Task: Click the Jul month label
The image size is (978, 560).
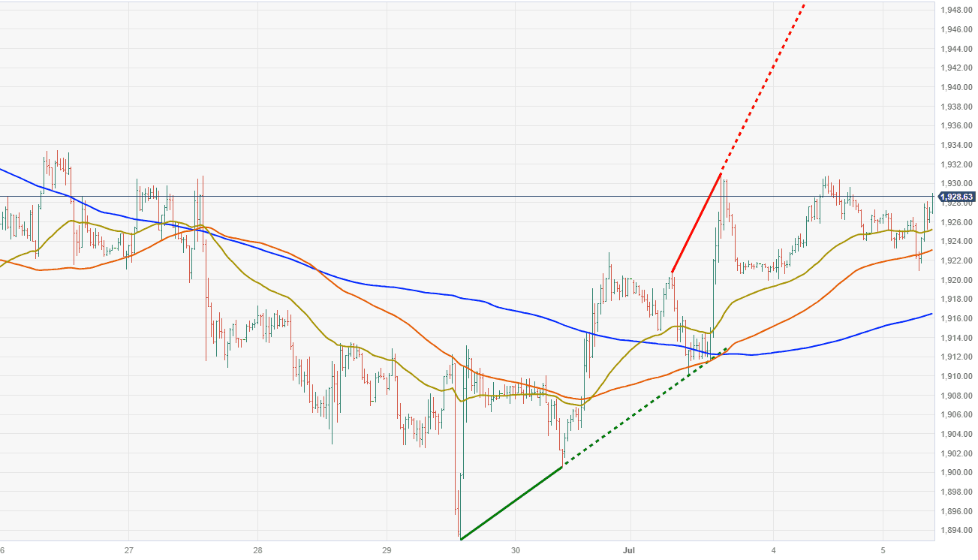Action: pyautogui.click(x=629, y=549)
